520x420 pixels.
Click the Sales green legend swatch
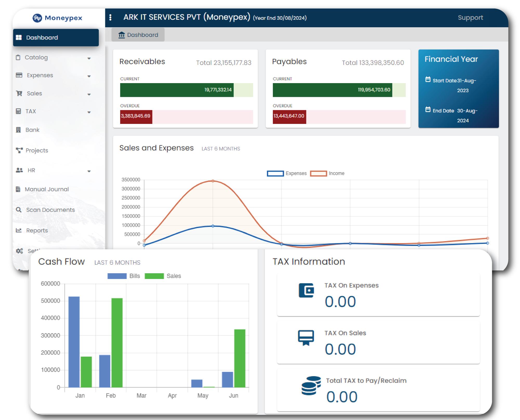click(154, 276)
